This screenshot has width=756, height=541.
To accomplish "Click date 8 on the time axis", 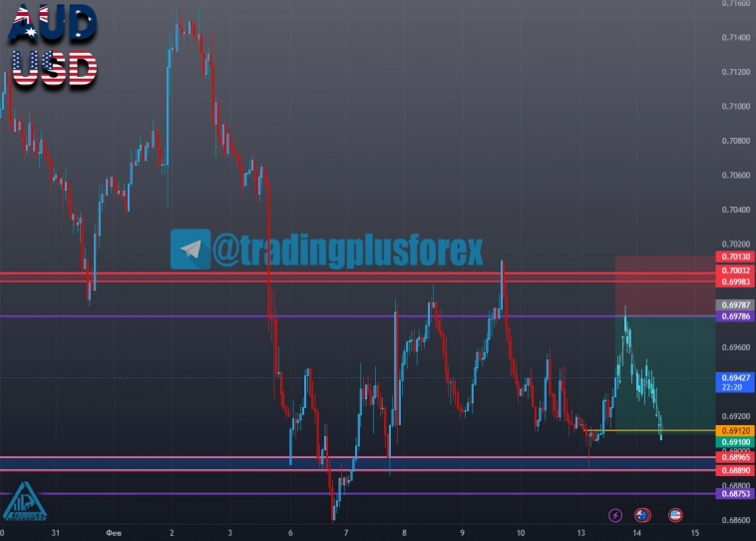I will click(404, 533).
